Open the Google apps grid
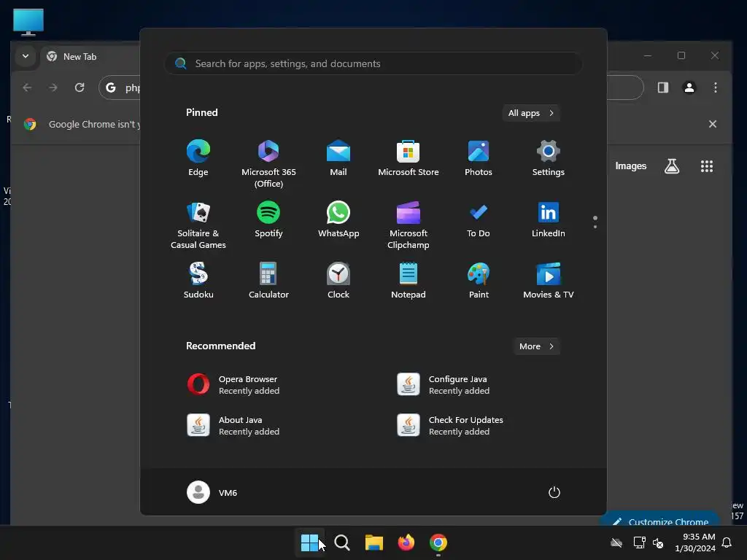The width and height of the screenshot is (747, 560). tap(706, 166)
